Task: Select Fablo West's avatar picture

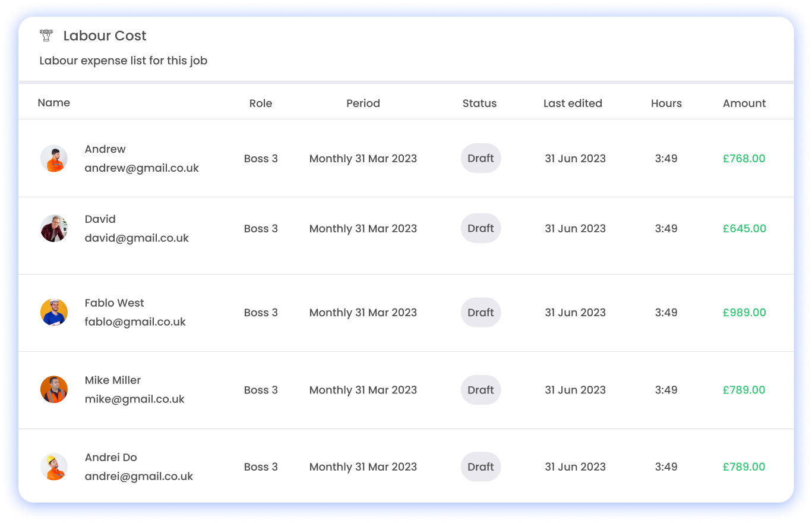Action: 54,313
